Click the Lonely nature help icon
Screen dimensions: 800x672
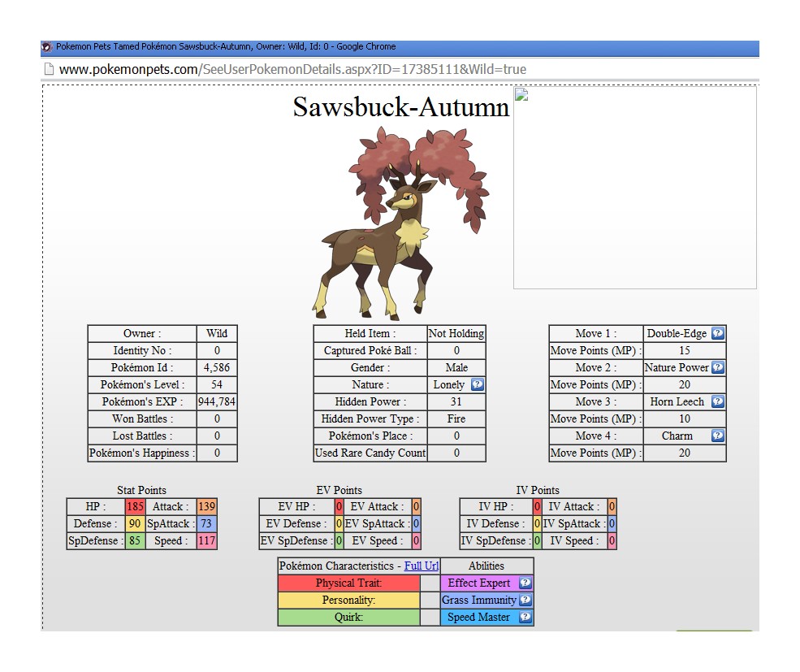[478, 384]
